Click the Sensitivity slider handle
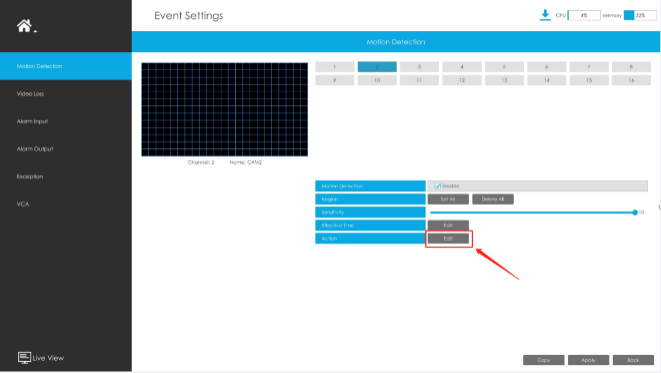This screenshot has height=373, width=661. 635,212
